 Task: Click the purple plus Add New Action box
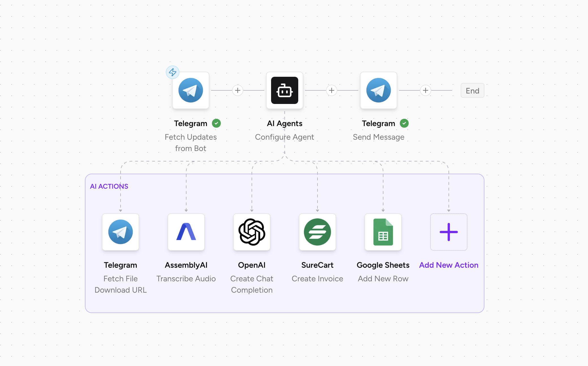click(449, 232)
